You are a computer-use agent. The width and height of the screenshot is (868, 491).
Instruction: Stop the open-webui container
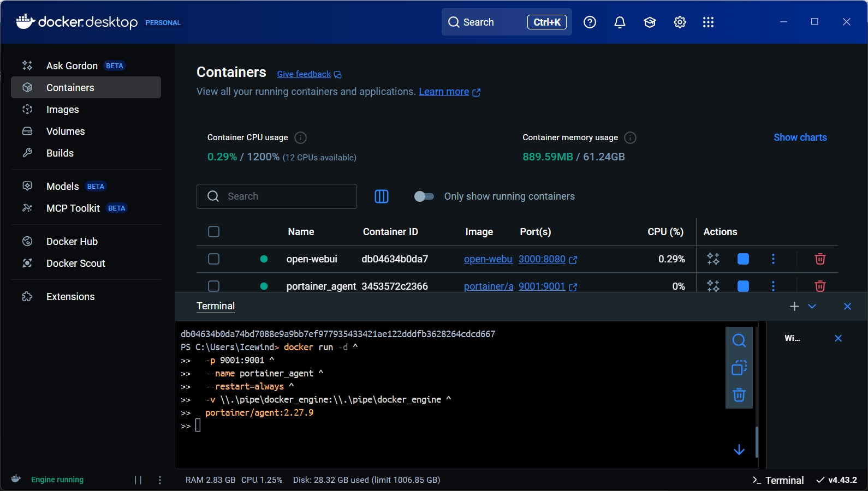coord(743,259)
